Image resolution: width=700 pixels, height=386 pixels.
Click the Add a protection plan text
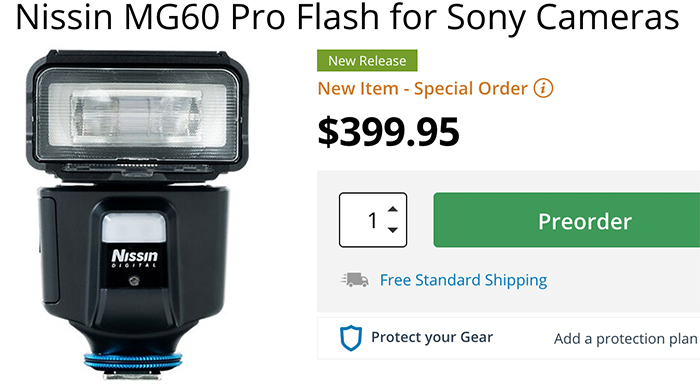pos(625,339)
